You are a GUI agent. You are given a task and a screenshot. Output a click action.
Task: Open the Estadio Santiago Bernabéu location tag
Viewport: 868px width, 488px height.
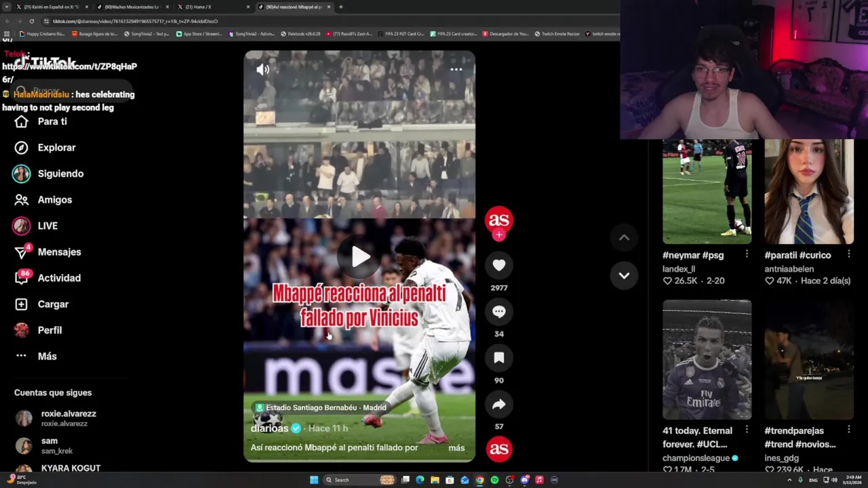tap(320, 407)
